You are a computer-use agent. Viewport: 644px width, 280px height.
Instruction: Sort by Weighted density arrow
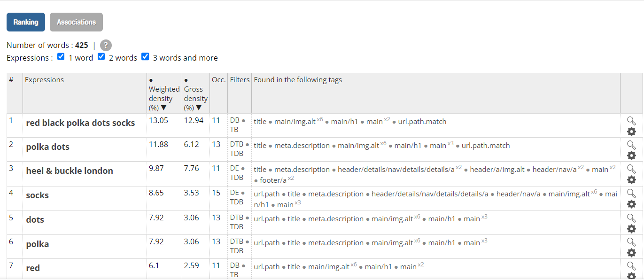click(163, 108)
